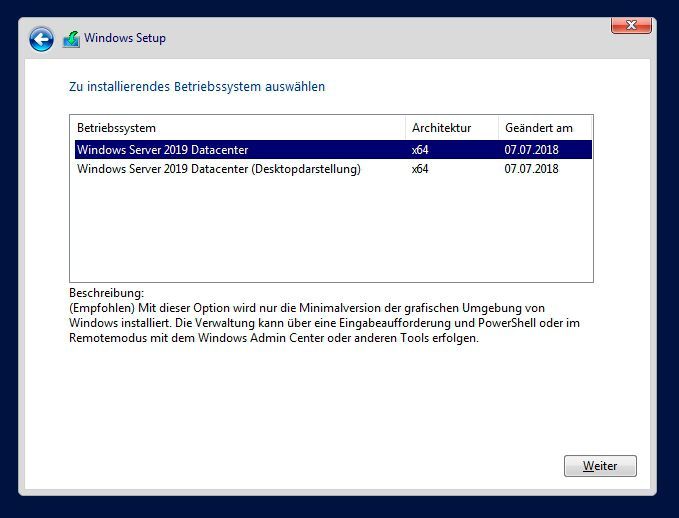This screenshot has height=518, width=679.
Task: Click x64 in the Desktopdarstellung row
Action: (x=420, y=169)
